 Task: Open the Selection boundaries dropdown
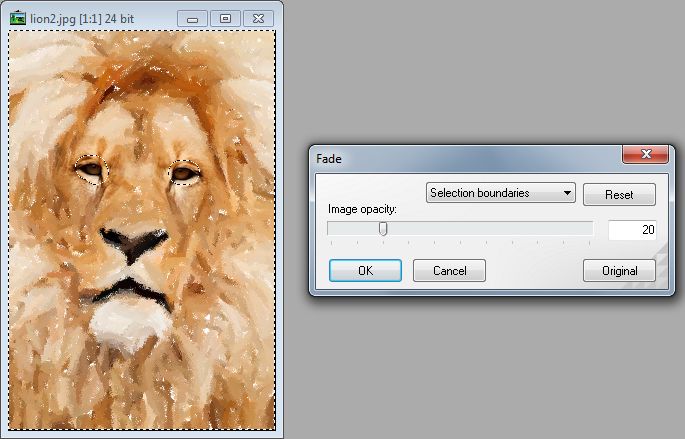coord(501,193)
